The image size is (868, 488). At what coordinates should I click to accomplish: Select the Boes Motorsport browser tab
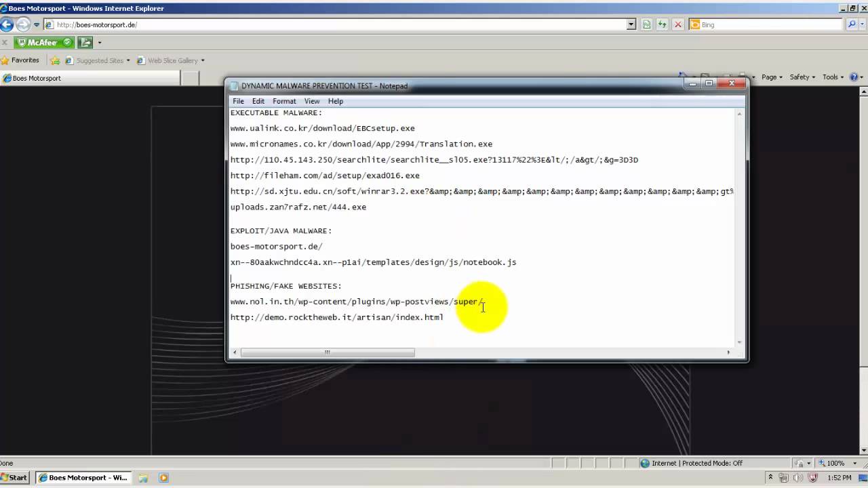pos(90,78)
